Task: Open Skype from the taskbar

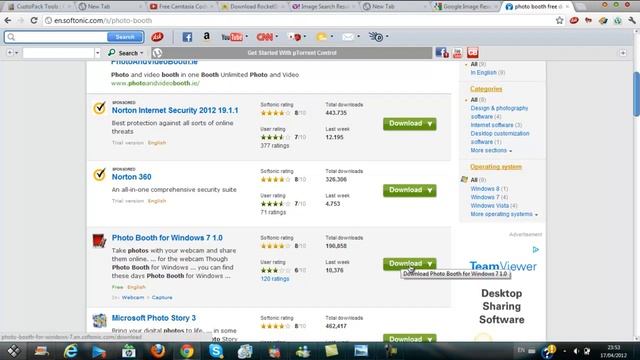Action: 216,351
